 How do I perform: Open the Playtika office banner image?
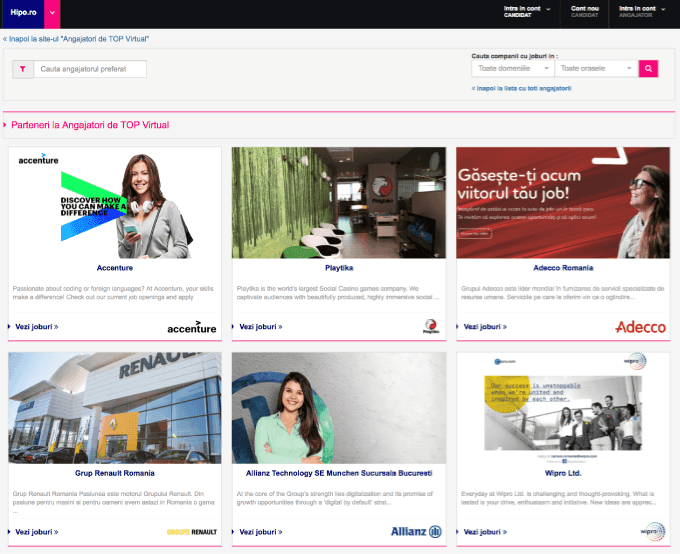click(339, 203)
